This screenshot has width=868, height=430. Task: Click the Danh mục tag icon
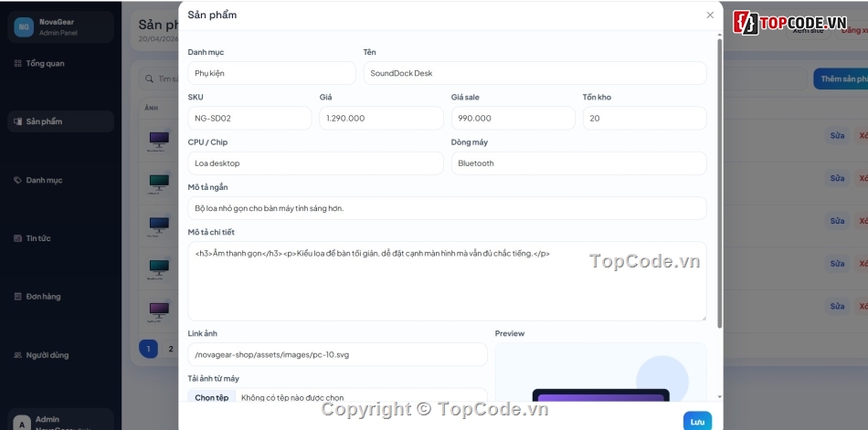17,180
